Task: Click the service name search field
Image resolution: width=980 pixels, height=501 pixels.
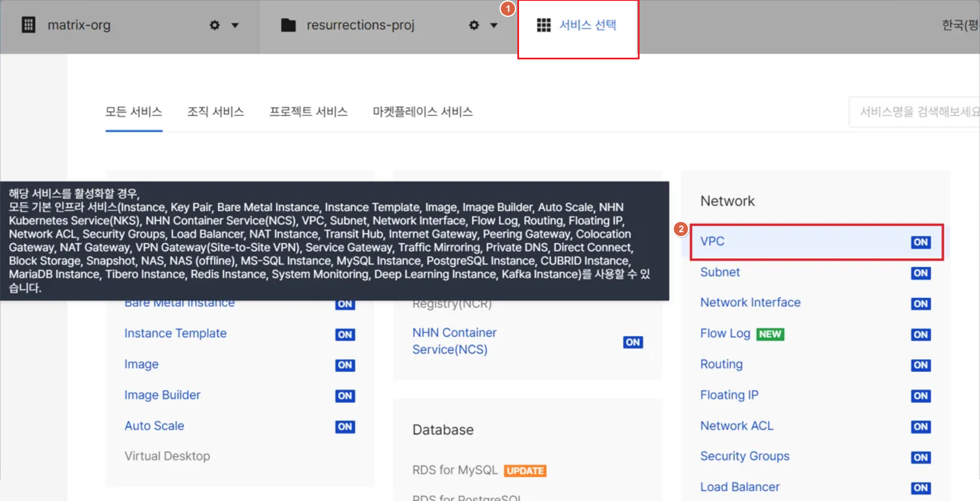Action: [915, 112]
